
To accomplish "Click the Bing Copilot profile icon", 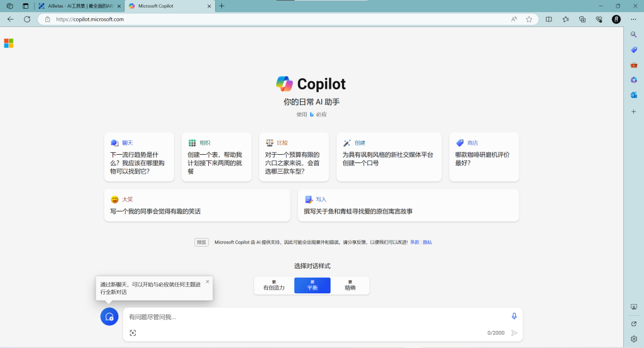I will coord(616,20).
